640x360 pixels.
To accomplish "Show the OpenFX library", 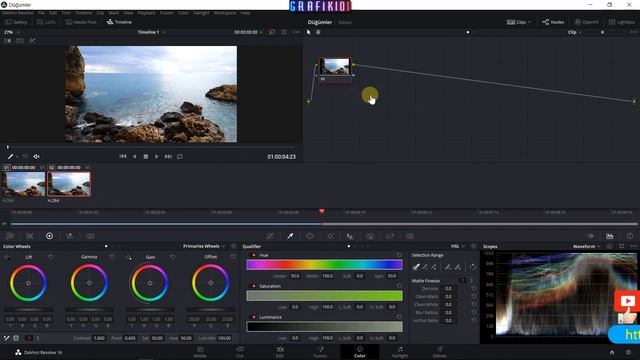I will click(587, 22).
